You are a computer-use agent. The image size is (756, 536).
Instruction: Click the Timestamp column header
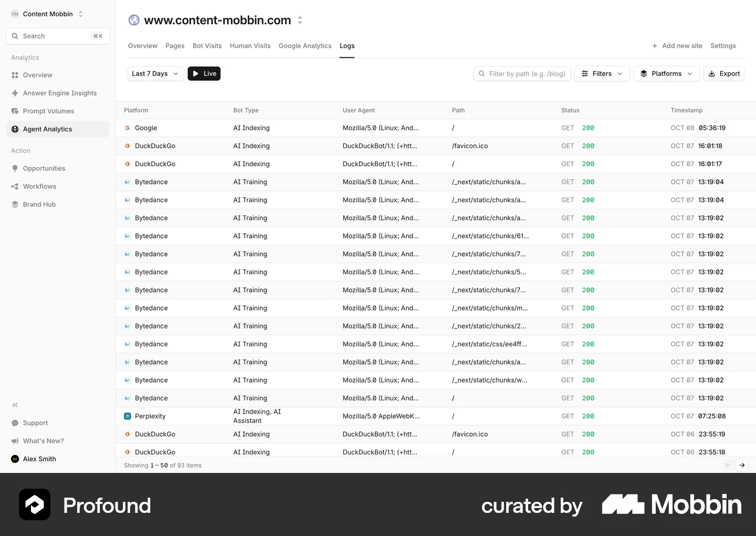(x=686, y=110)
